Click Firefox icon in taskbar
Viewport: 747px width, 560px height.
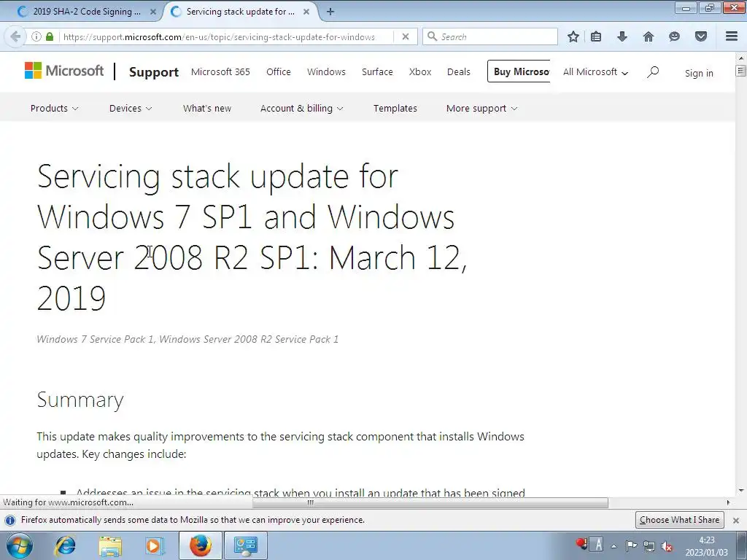pos(201,545)
